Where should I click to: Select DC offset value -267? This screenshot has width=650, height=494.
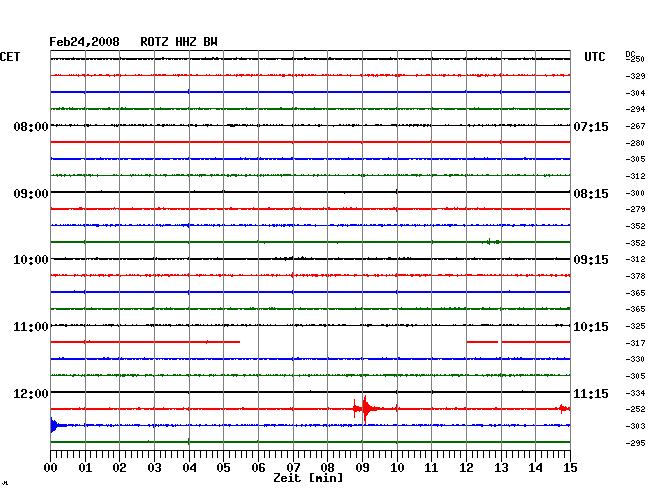635,126
